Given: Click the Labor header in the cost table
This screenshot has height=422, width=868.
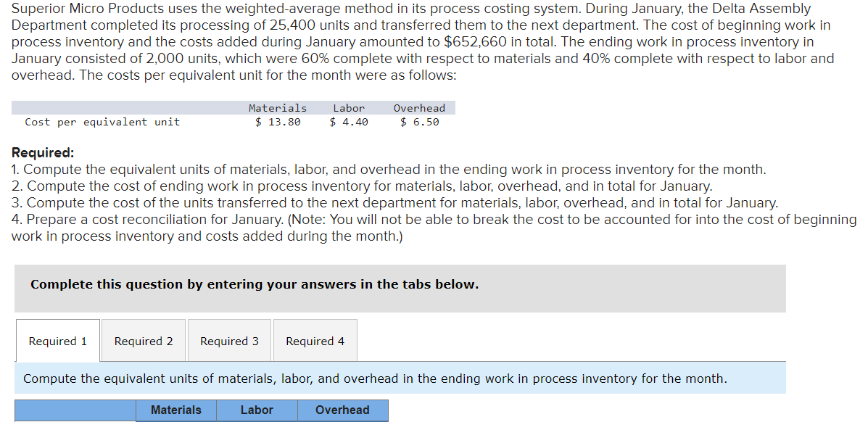Looking at the screenshot, I should point(348,107).
